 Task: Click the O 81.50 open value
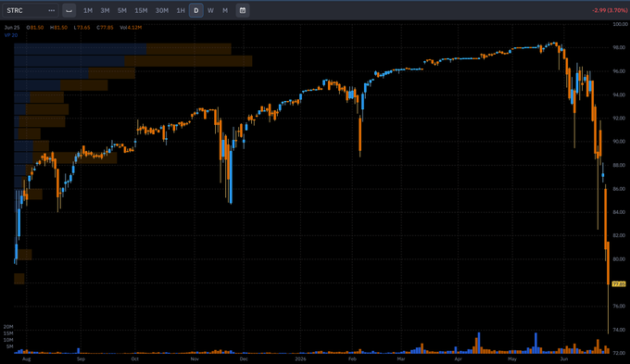[35, 28]
